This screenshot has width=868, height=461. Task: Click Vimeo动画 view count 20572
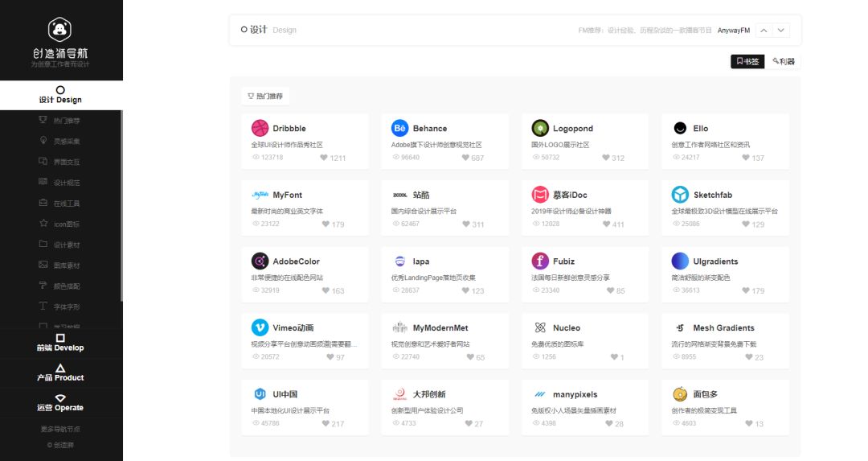[x=266, y=357]
